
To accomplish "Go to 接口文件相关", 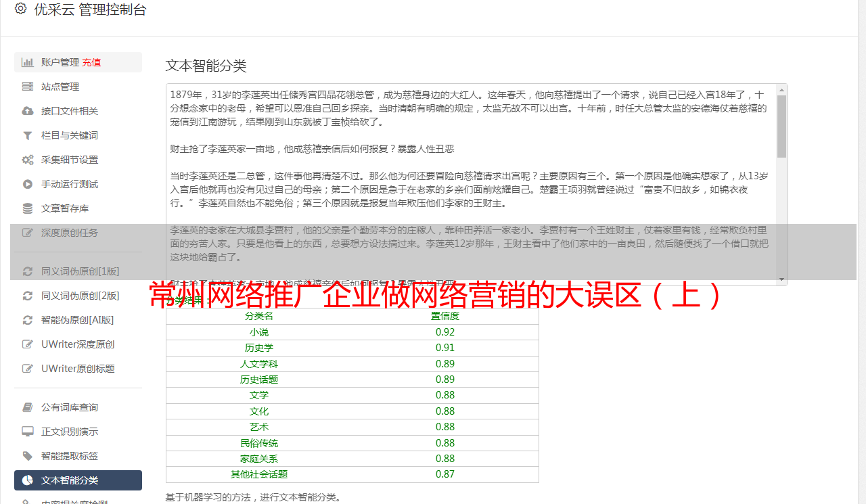I will coord(78,111).
